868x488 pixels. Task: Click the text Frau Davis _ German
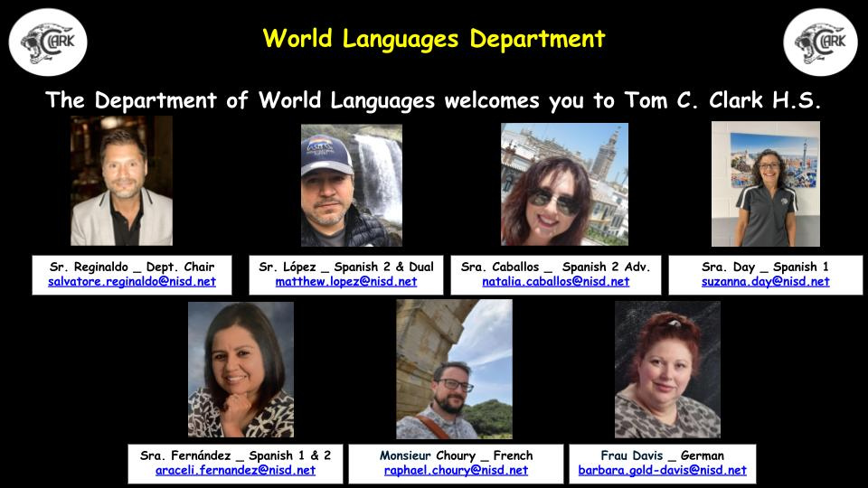click(x=662, y=455)
